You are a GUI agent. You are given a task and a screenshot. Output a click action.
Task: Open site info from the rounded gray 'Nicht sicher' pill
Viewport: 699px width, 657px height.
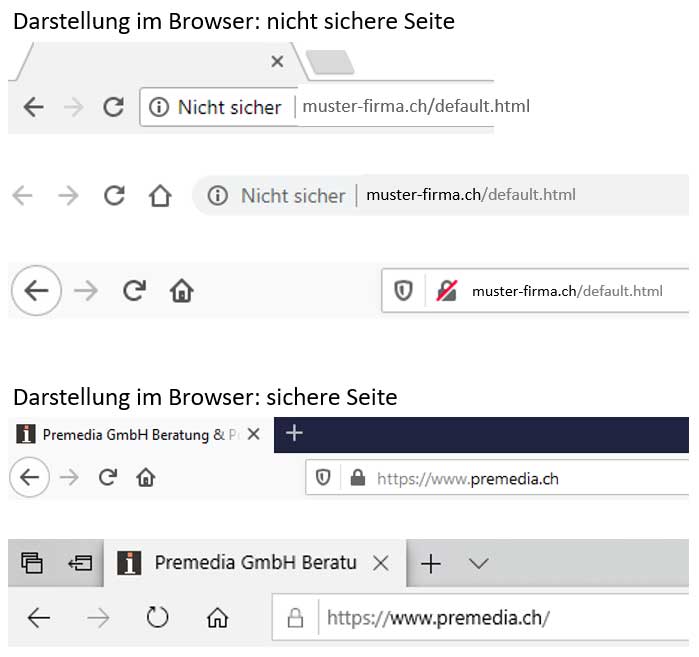276,196
